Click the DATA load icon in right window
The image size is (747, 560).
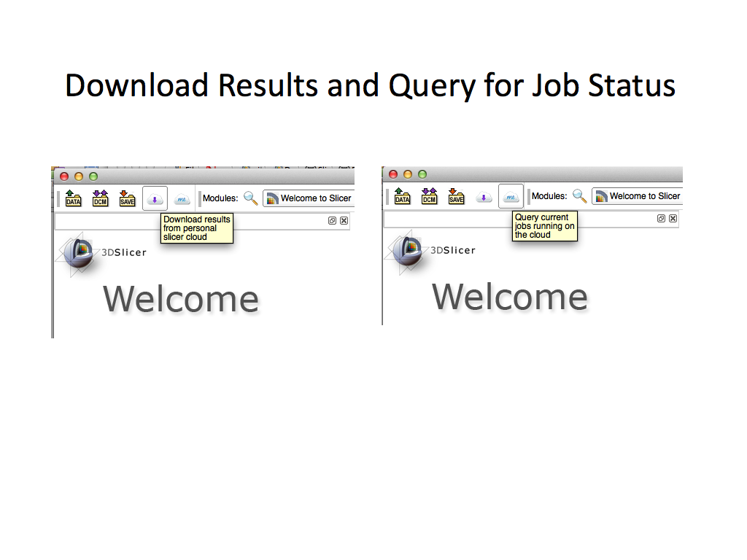[x=402, y=196]
